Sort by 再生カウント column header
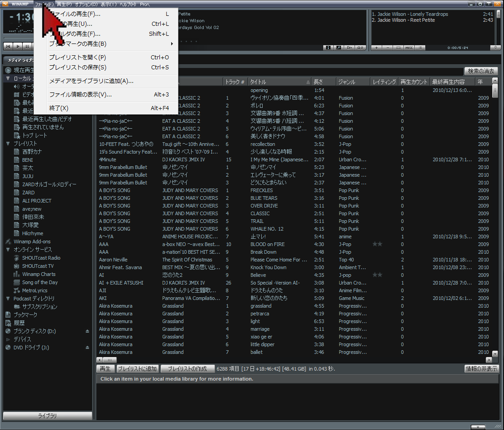 coord(414,82)
